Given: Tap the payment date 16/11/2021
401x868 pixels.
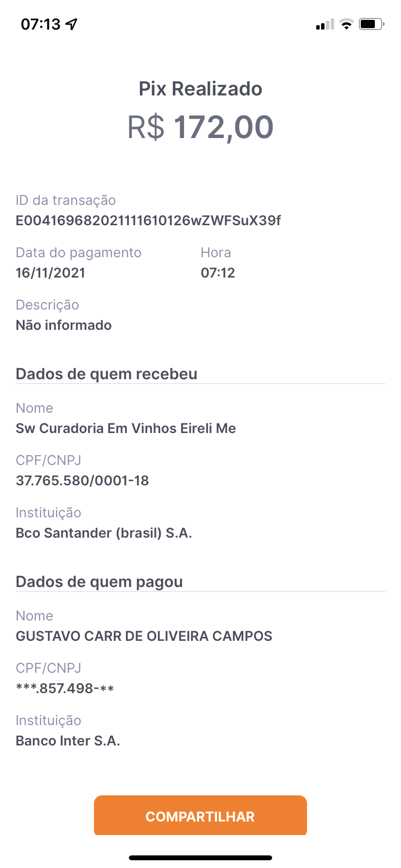Looking at the screenshot, I should tap(50, 273).
